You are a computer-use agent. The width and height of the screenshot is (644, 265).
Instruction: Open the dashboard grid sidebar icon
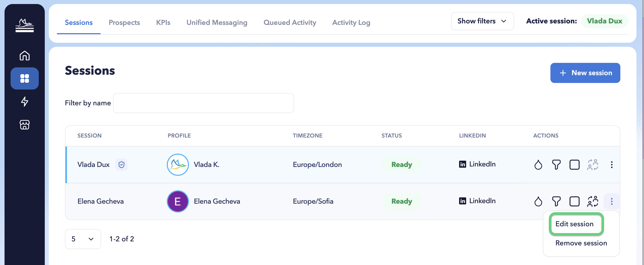[x=25, y=78]
